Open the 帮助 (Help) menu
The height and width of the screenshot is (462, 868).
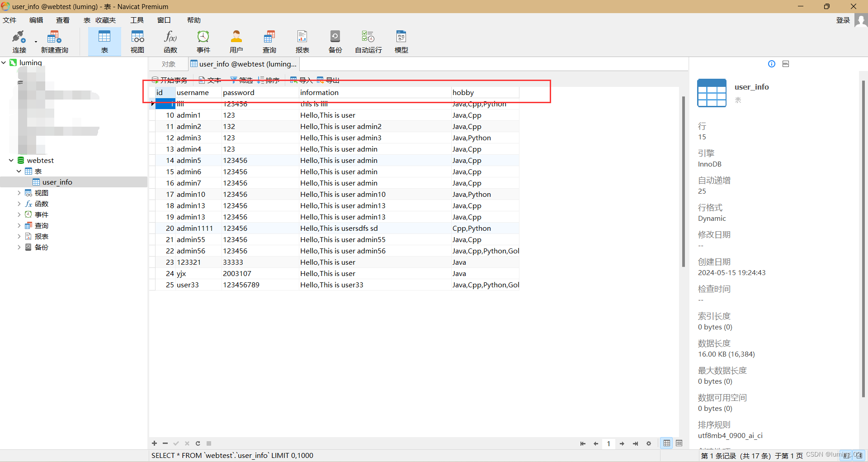pos(193,20)
